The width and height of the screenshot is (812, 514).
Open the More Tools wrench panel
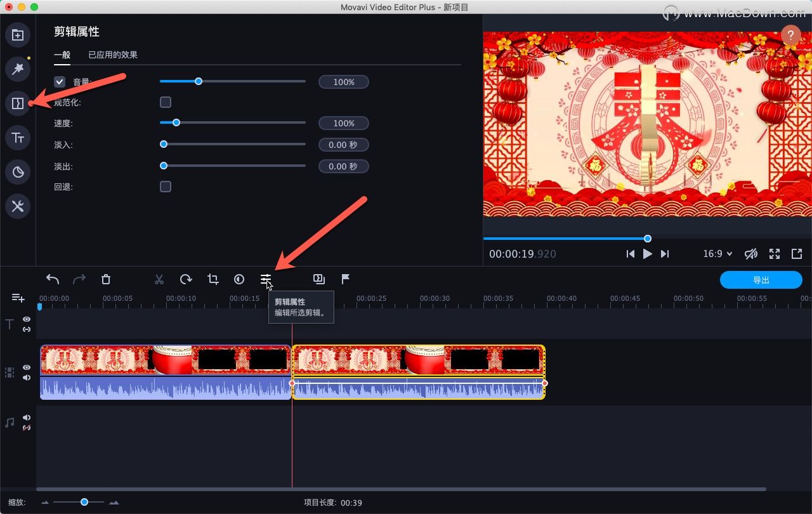click(18, 206)
